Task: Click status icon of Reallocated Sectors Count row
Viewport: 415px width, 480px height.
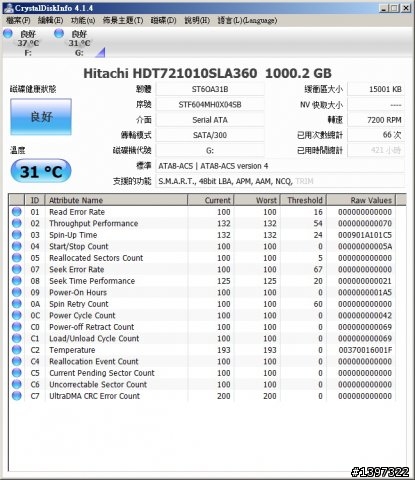Action: [x=16, y=258]
